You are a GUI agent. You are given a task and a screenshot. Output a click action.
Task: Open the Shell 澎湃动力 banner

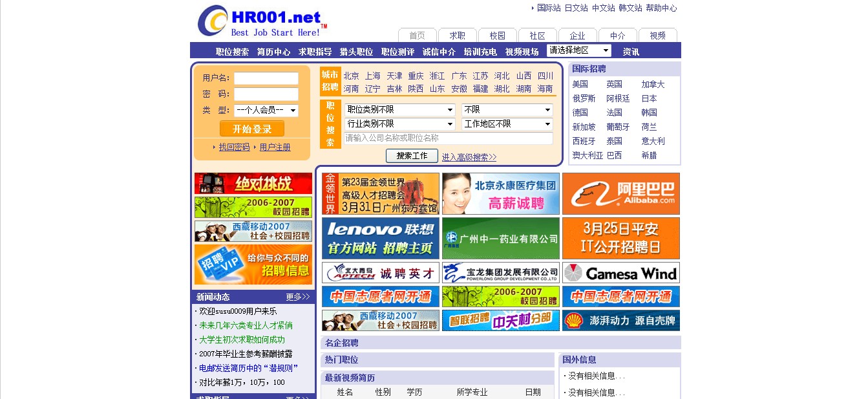[x=621, y=320]
